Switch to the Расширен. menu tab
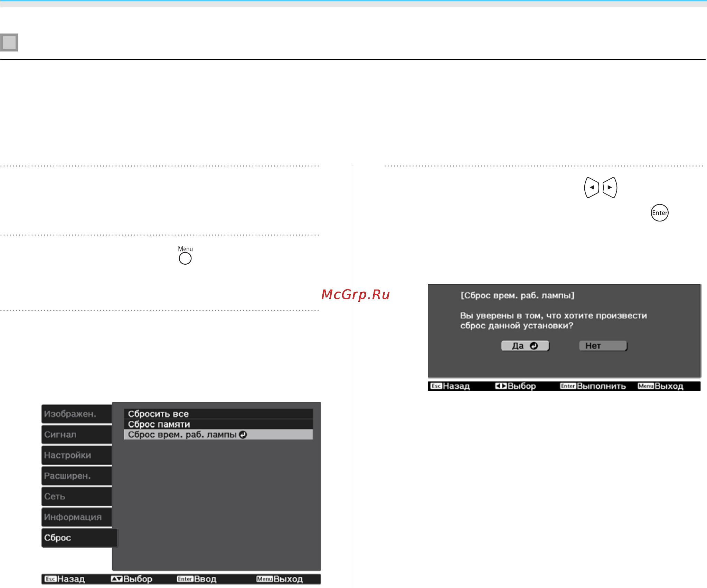Screen dimensions: 707x588 tap(77, 476)
